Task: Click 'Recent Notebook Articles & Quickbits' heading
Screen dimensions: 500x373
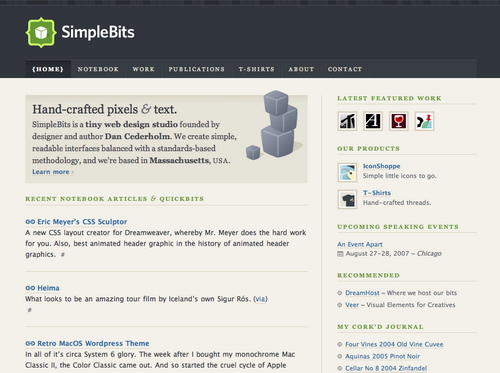Action: [x=114, y=199]
